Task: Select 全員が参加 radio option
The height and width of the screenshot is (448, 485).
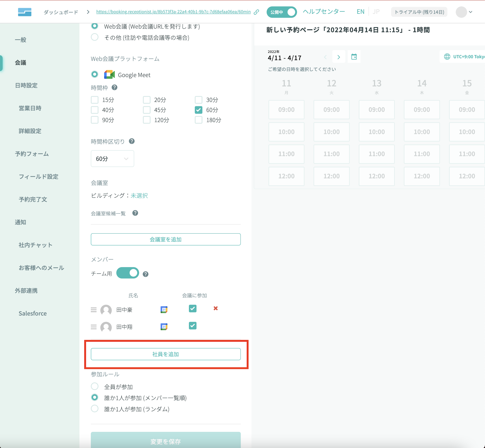Action: [x=94, y=386]
